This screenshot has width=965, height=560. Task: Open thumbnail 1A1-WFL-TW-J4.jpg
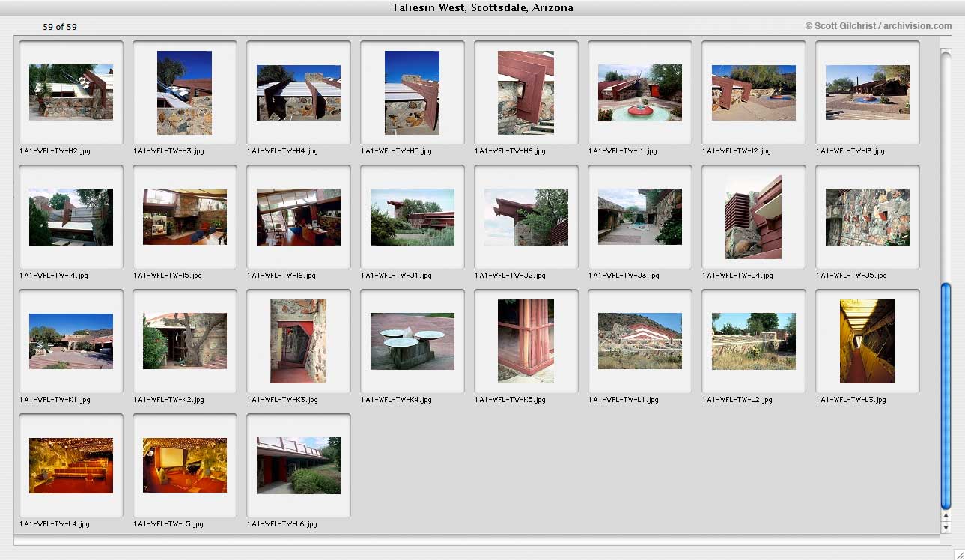[x=754, y=217]
